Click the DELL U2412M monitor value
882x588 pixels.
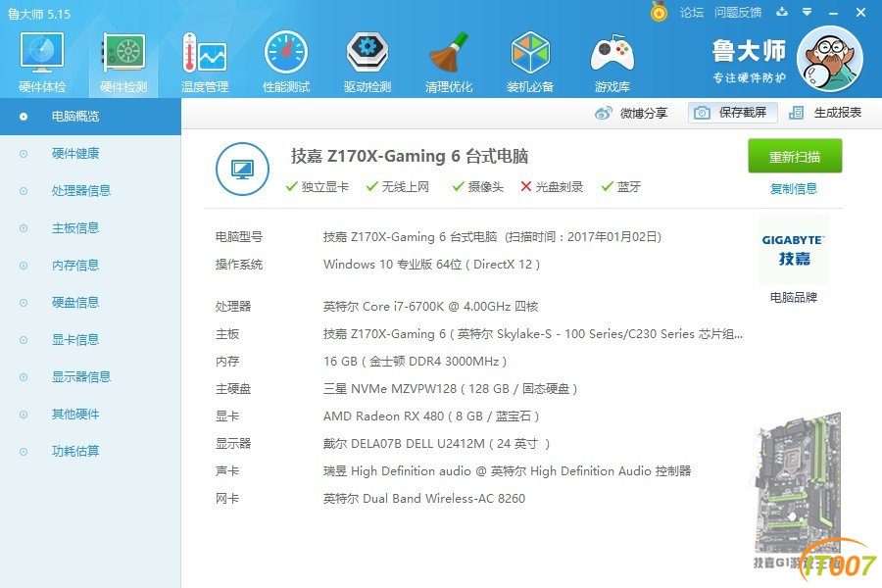[436, 444]
